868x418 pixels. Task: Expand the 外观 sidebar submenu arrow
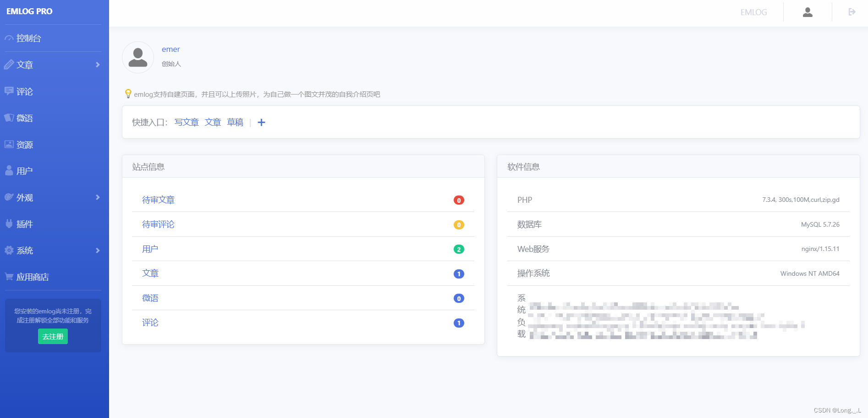coord(98,197)
